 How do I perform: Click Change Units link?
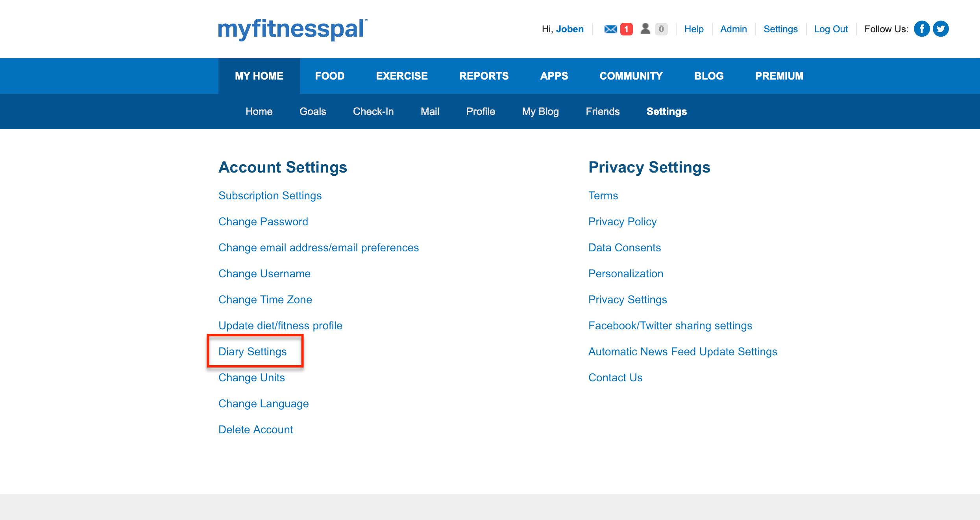(252, 378)
